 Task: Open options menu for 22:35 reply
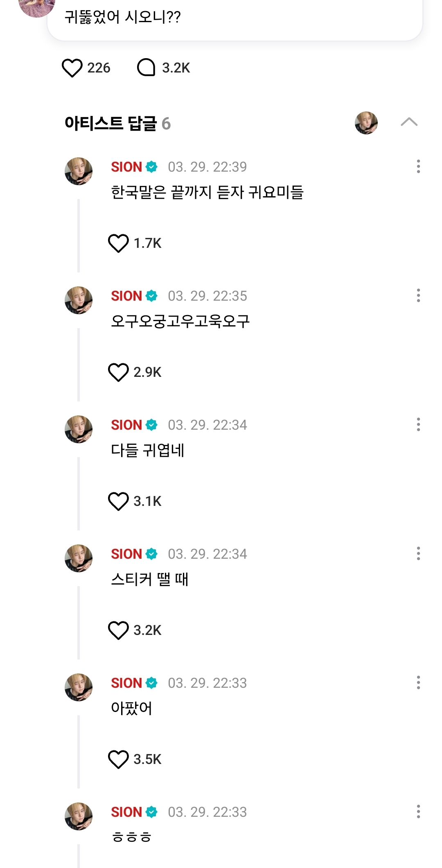418,295
